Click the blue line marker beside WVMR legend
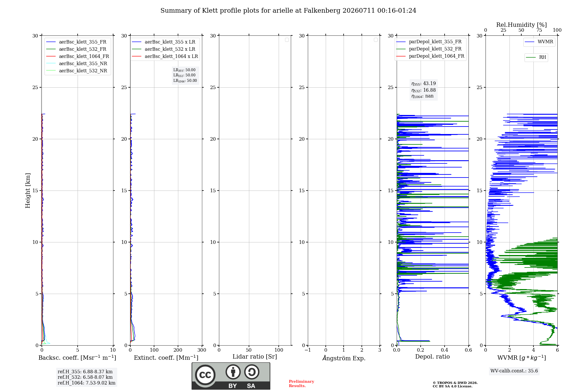The width and height of the screenshot is (577, 392). coord(530,42)
